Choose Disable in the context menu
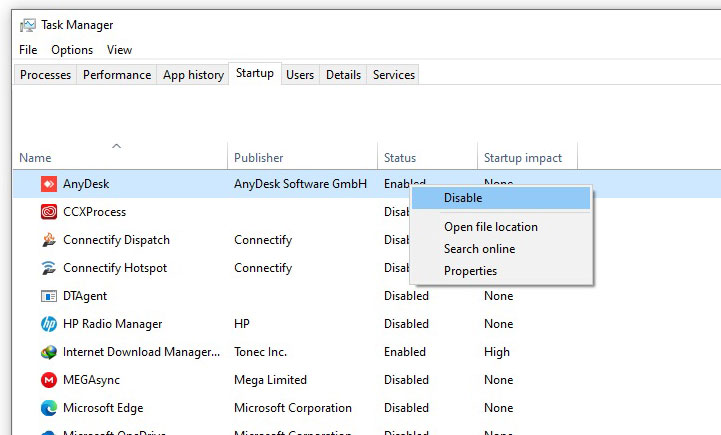 [501, 198]
